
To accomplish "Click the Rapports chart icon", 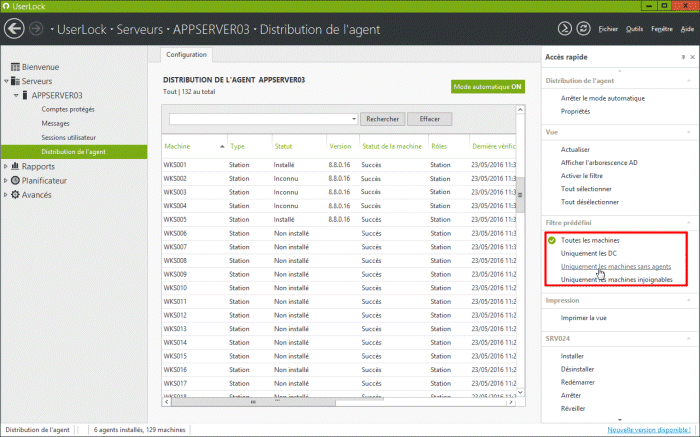I will pos(15,166).
